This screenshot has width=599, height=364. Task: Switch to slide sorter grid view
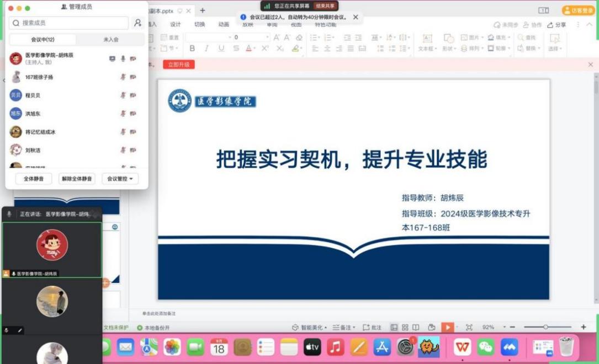point(405,327)
